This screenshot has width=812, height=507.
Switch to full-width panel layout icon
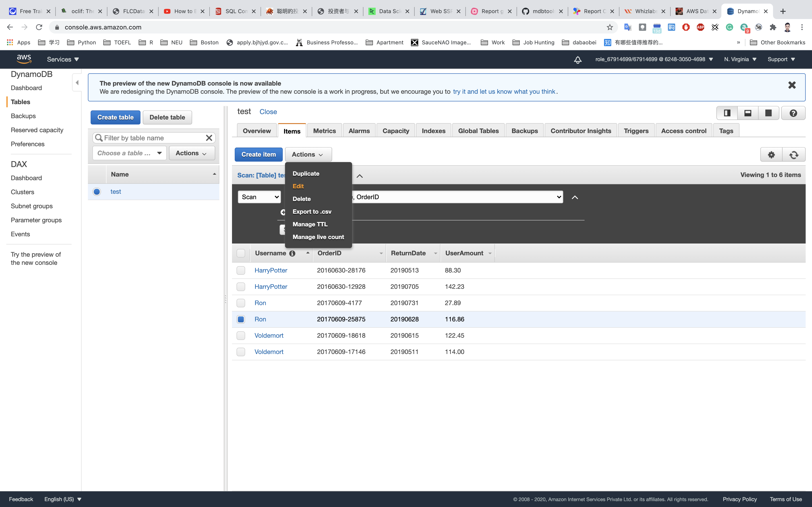click(768, 113)
